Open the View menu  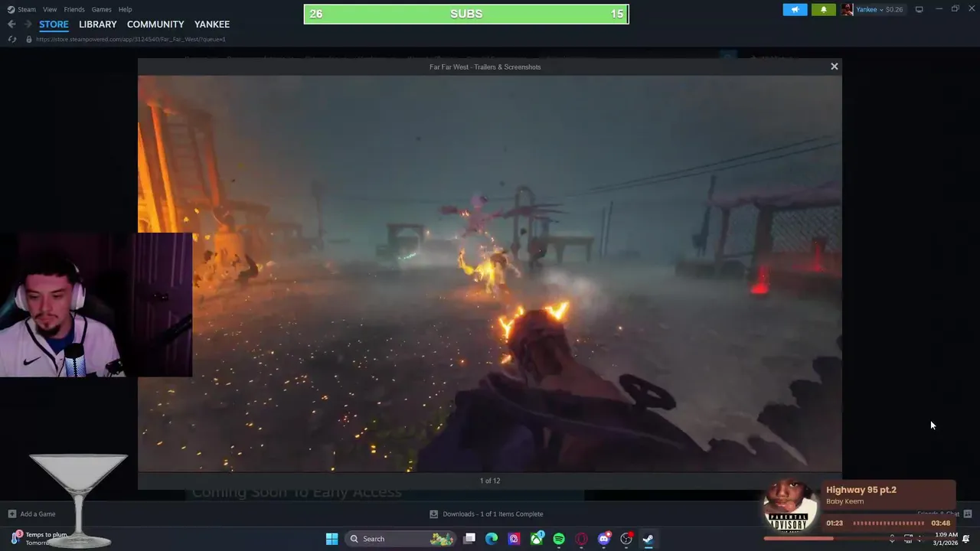(50, 9)
